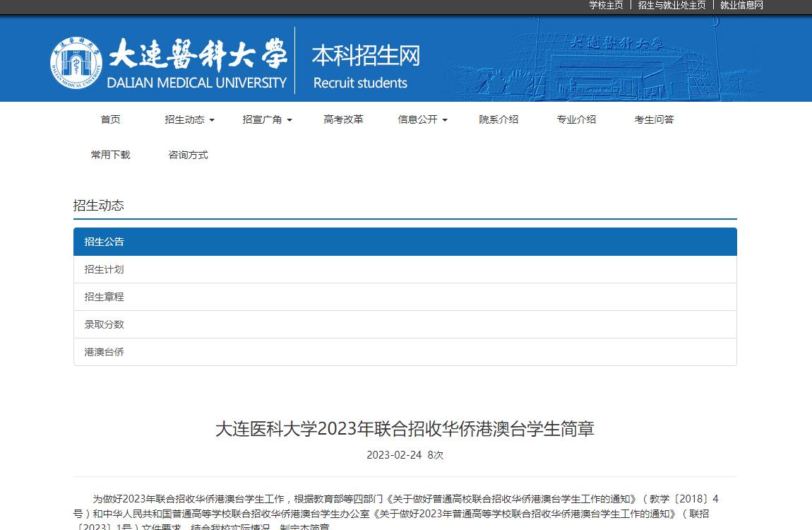Click the 本科招生网 site title

(x=366, y=55)
